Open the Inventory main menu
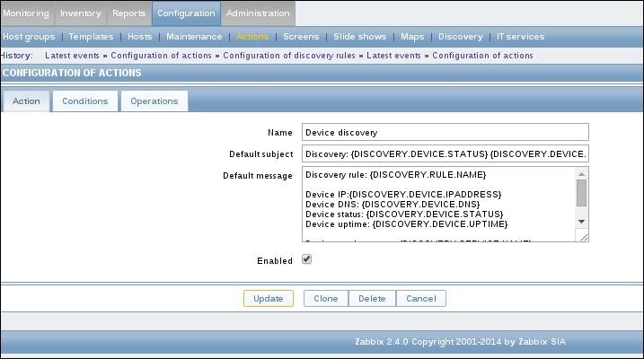The height and width of the screenshot is (359, 644). coord(81,13)
